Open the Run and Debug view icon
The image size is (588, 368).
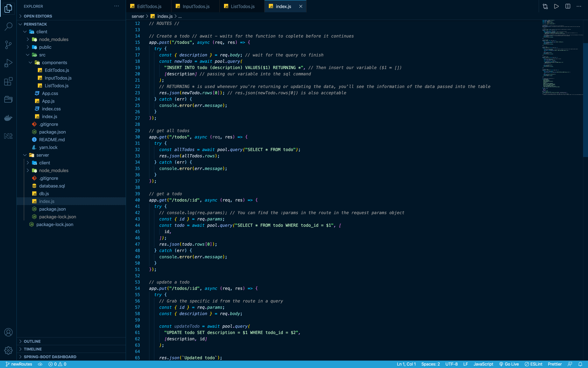8,63
